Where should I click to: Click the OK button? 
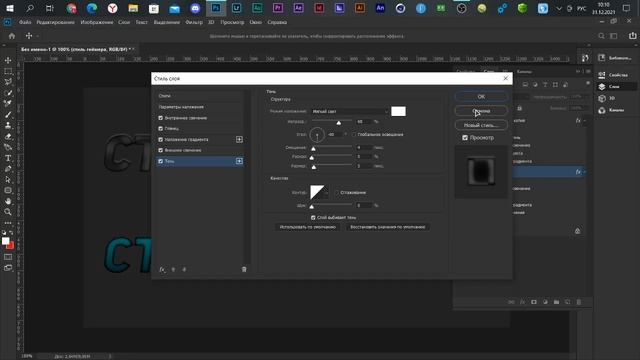(481, 97)
